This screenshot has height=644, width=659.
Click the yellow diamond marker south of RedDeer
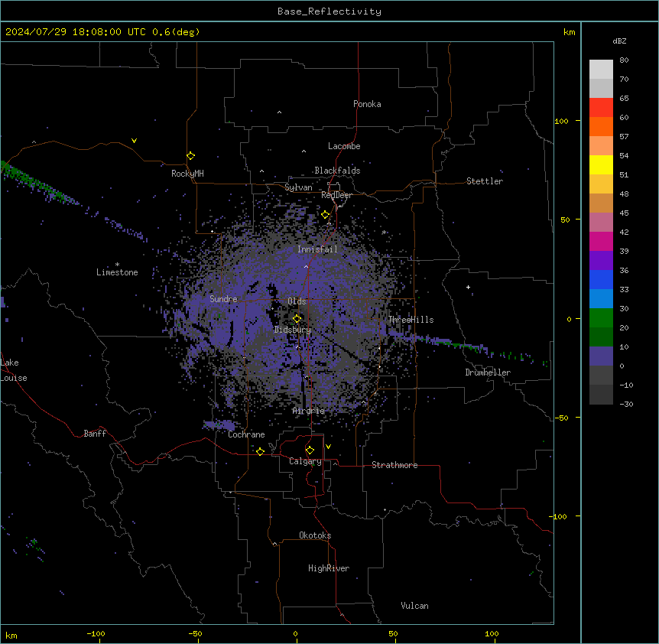(x=326, y=215)
